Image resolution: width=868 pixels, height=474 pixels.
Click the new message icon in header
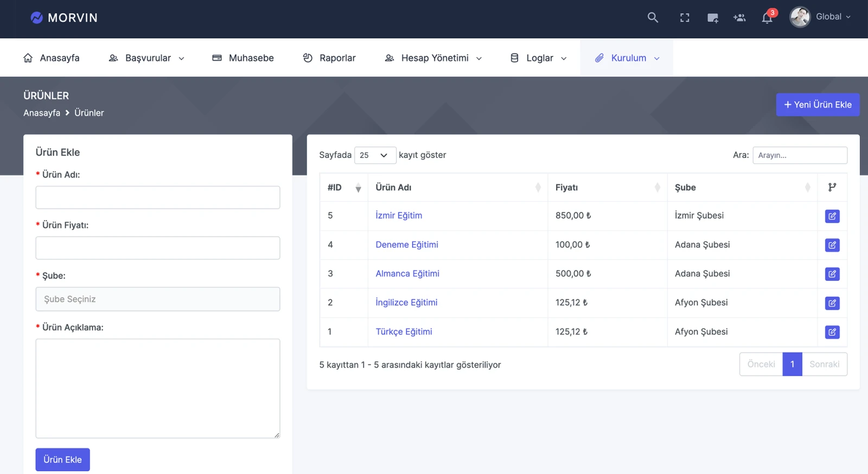(x=713, y=18)
